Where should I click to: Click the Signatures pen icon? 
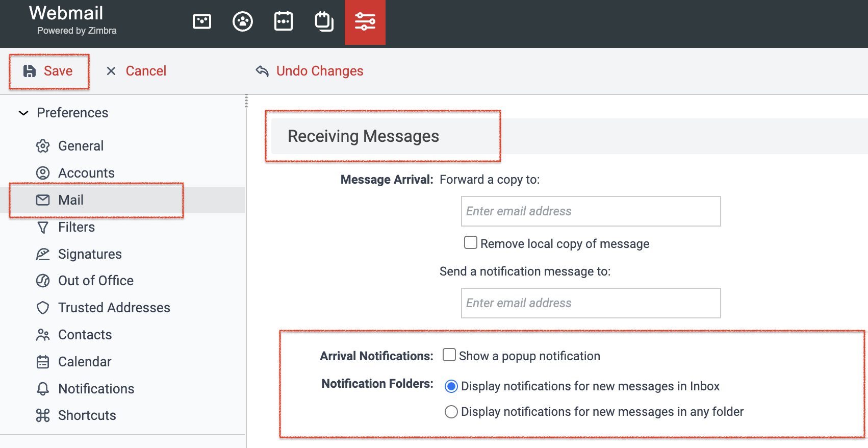[x=43, y=254]
